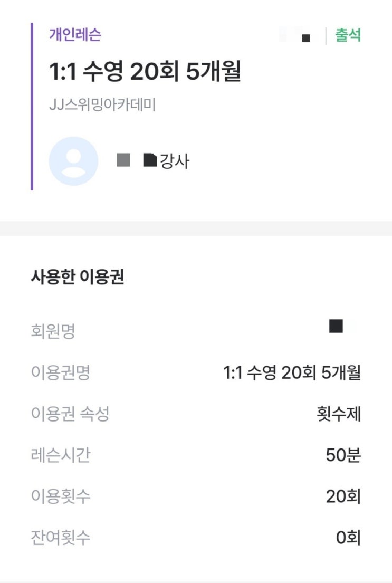Select the 이용권 속성 row label
This screenshot has width=392, height=583.
70,414
